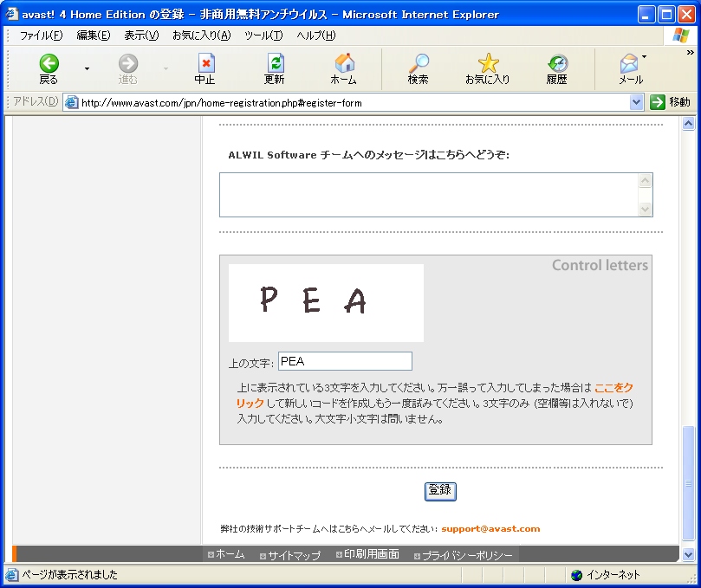Click the message textarea for ALWIL Software team
Viewport: 701px width, 588px height.
point(429,195)
